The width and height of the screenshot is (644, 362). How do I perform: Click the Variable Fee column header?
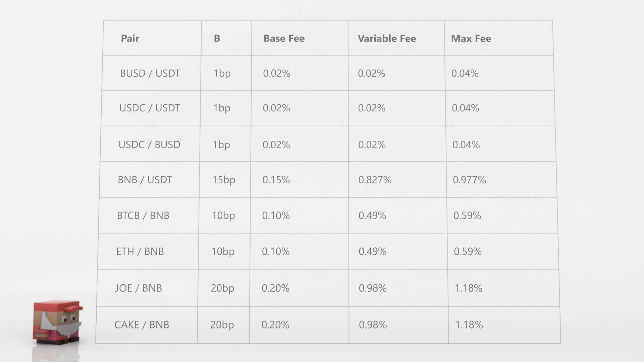click(x=387, y=39)
